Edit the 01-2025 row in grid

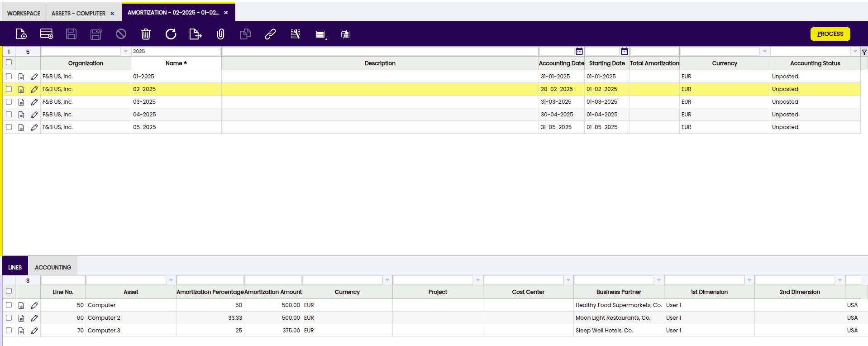(x=34, y=77)
